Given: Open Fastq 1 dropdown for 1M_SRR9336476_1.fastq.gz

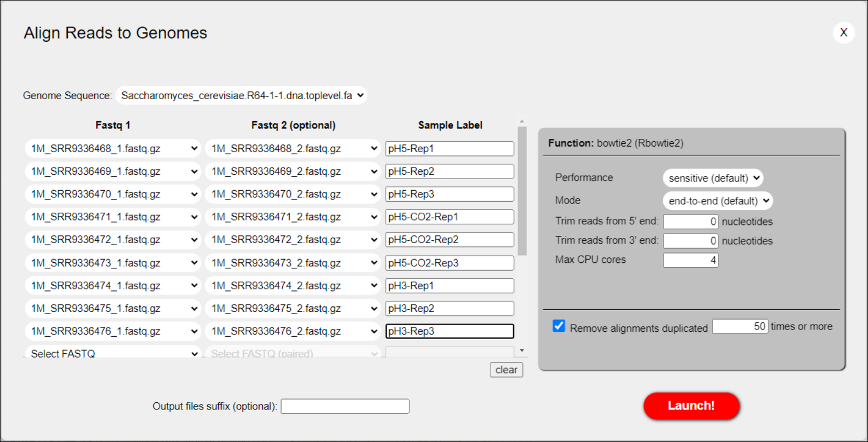Looking at the screenshot, I should point(112,331).
